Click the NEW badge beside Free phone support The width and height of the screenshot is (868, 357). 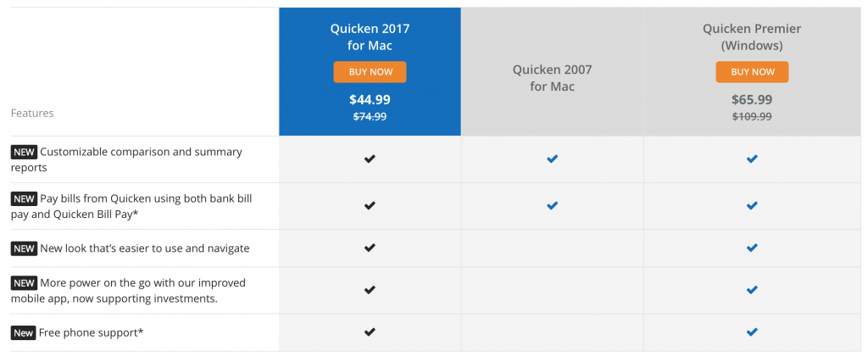tap(23, 332)
